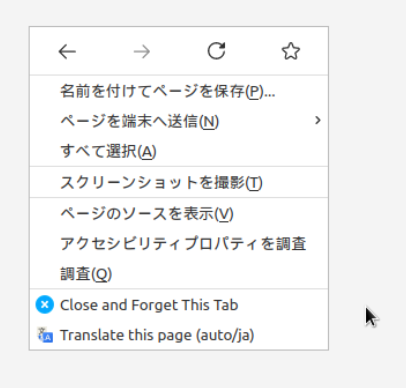Choose アクセシビリティプロパティを調査
Image resolution: width=406 pixels, height=388 pixels.
(179, 244)
